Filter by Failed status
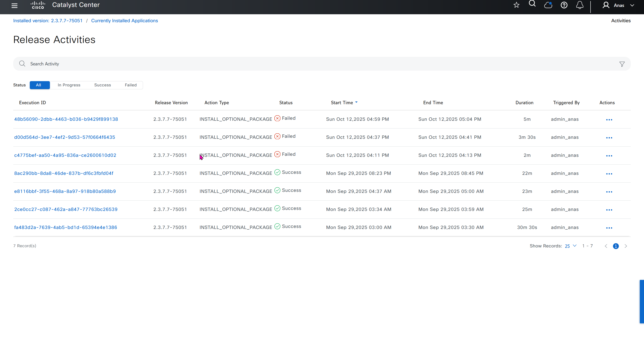The height and width of the screenshot is (347, 644). pyautogui.click(x=131, y=85)
